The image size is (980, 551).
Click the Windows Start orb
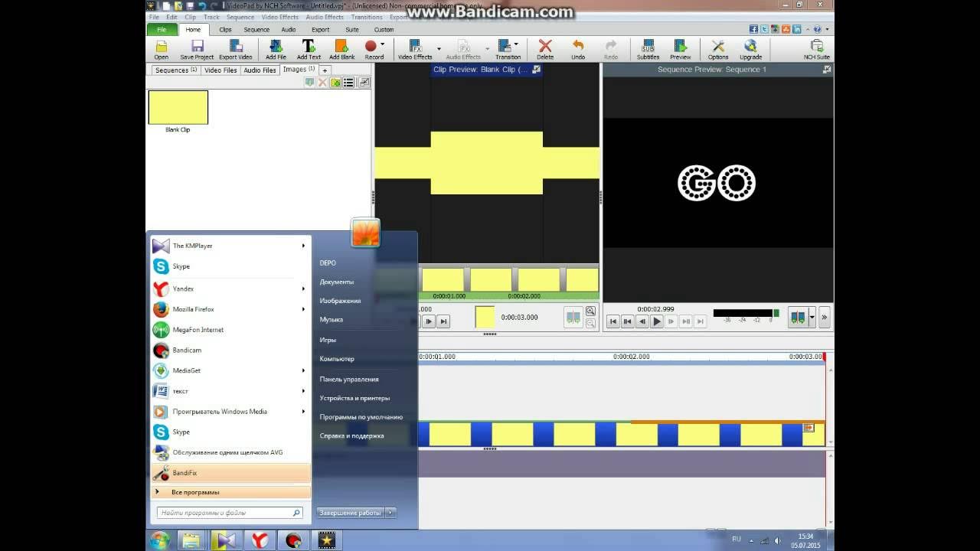point(160,540)
